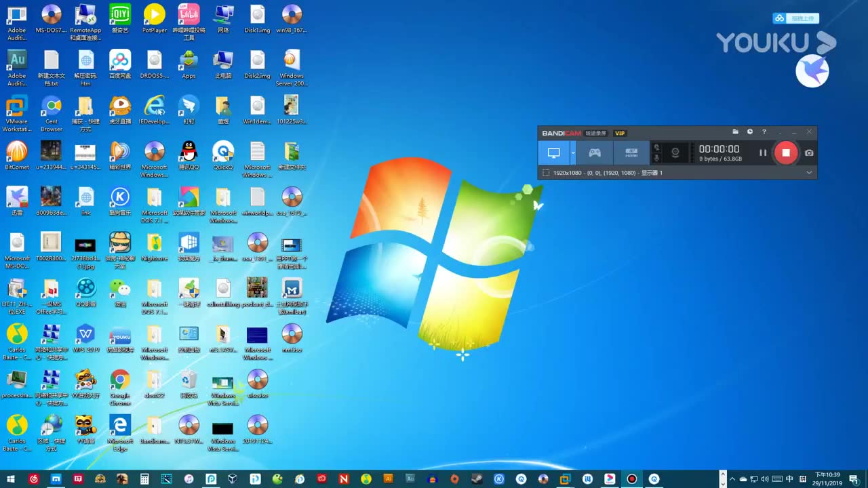This screenshot has height=488, width=868.
Task: Click the upload button above YOUKU logo
Action: [x=796, y=18]
